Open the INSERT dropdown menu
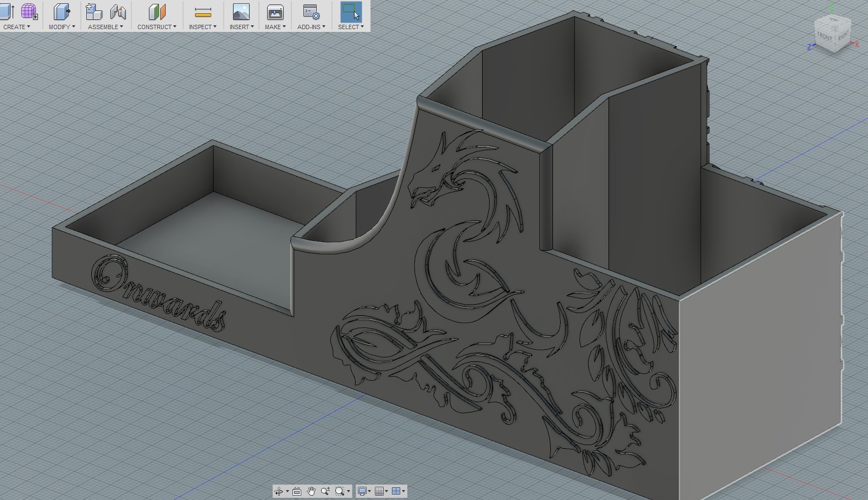This screenshot has width=868, height=500. (241, 26)
